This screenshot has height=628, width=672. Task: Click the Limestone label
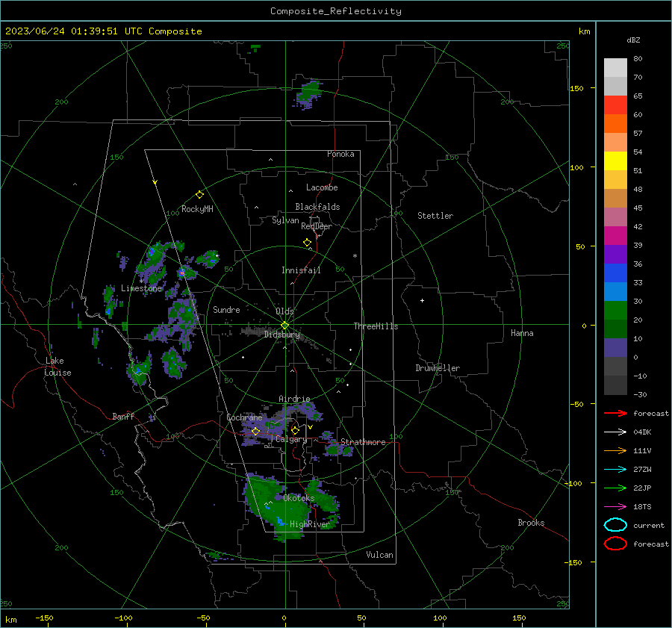click(141, 288)
